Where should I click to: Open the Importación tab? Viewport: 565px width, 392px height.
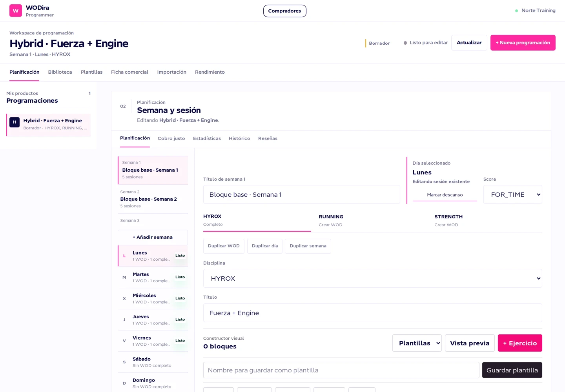pyautogui.click(x=171, y=72)
